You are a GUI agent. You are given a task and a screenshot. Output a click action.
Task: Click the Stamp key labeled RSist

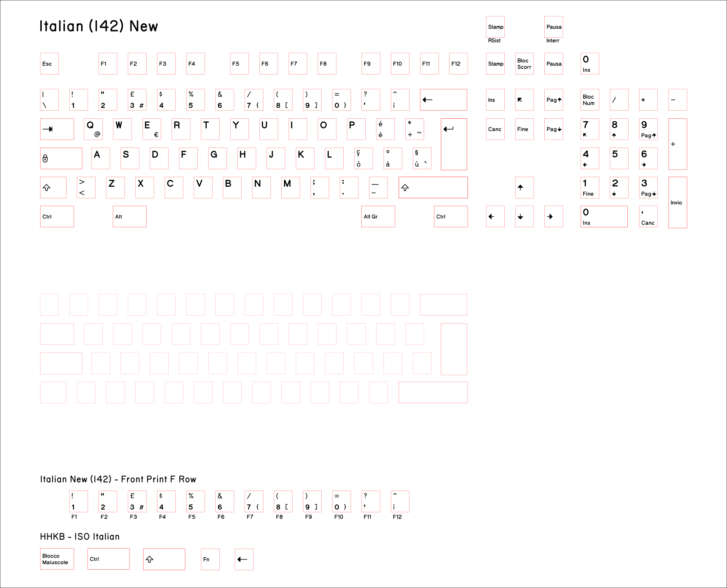pos(495,27)
